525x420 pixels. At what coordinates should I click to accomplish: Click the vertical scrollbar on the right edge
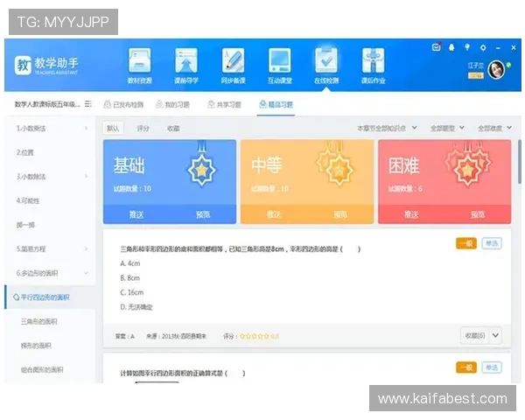519,162
